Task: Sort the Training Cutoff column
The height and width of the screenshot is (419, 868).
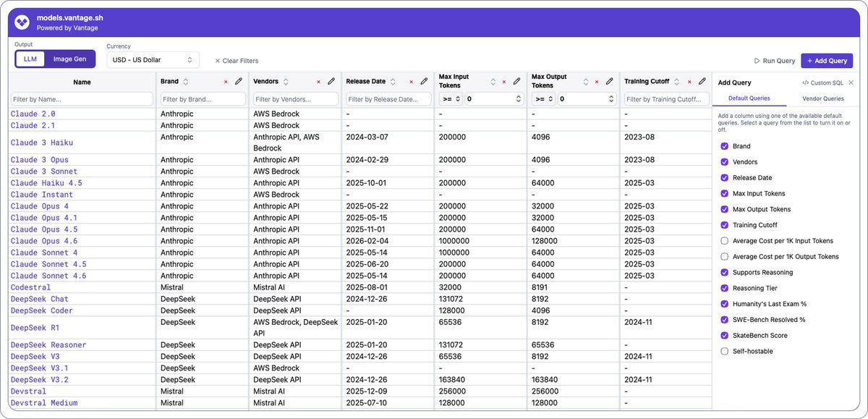Action: click(676, 82)
